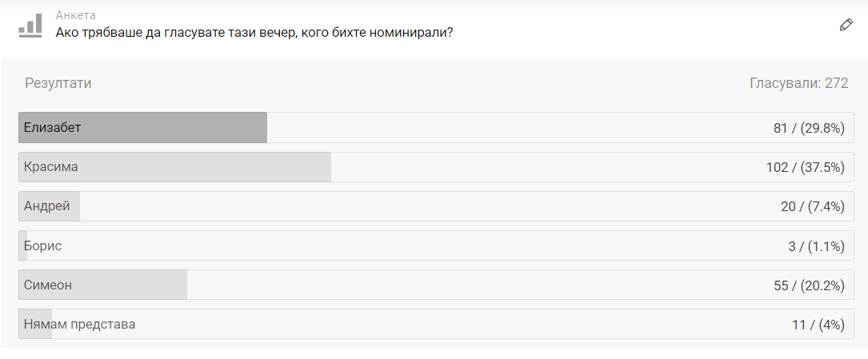Click the pencil edit icon
Screen dimensions: 868x359
pyautogui.click(x=846, y=25)
